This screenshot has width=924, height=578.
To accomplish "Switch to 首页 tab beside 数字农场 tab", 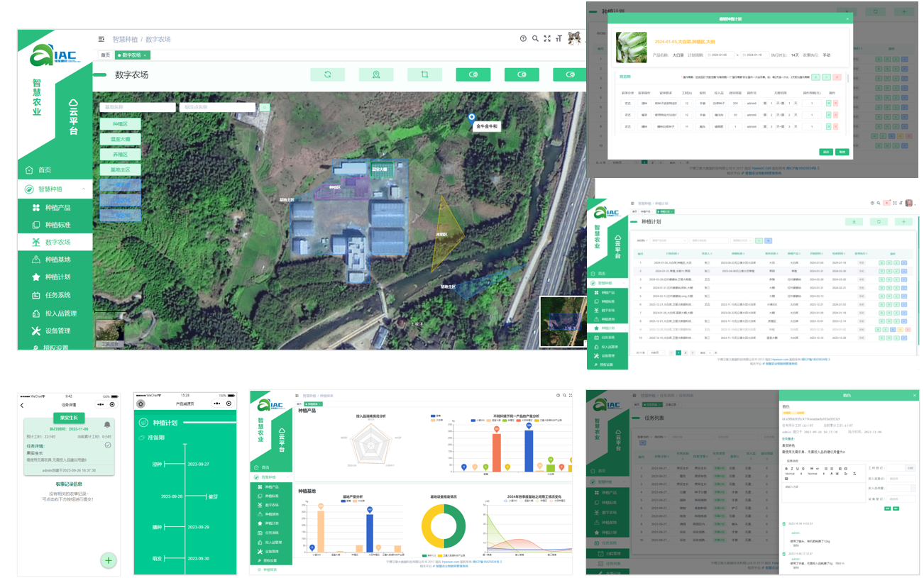I will point(105,55).
